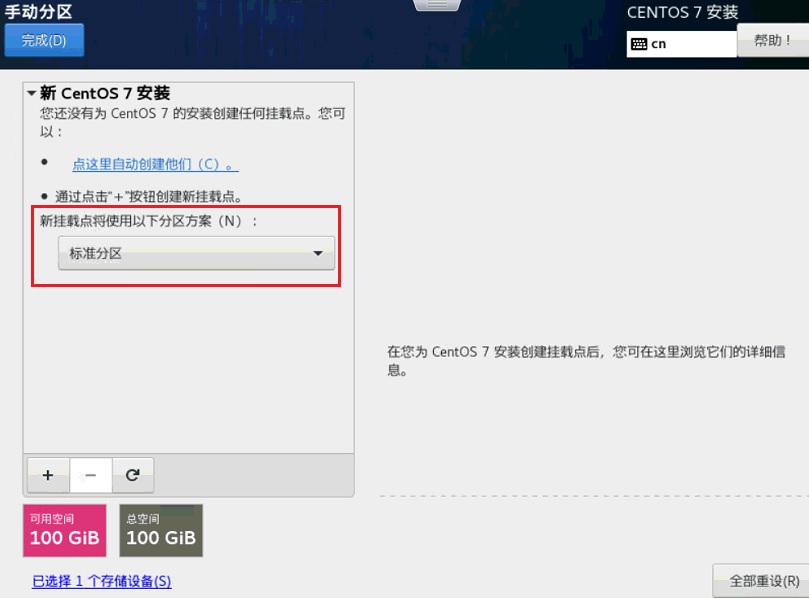Image resolution: width=809 pixels, height=598 pixels.
Task: Click the minus icon to remove mount point
Action: pyautogui.click(x=90, y=475)
